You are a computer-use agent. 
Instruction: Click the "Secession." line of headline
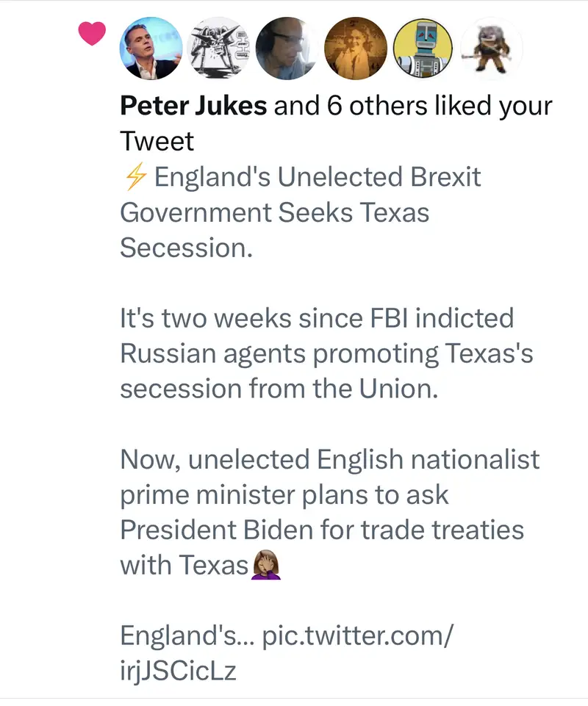pyautogui.click(x=186, y=248)
